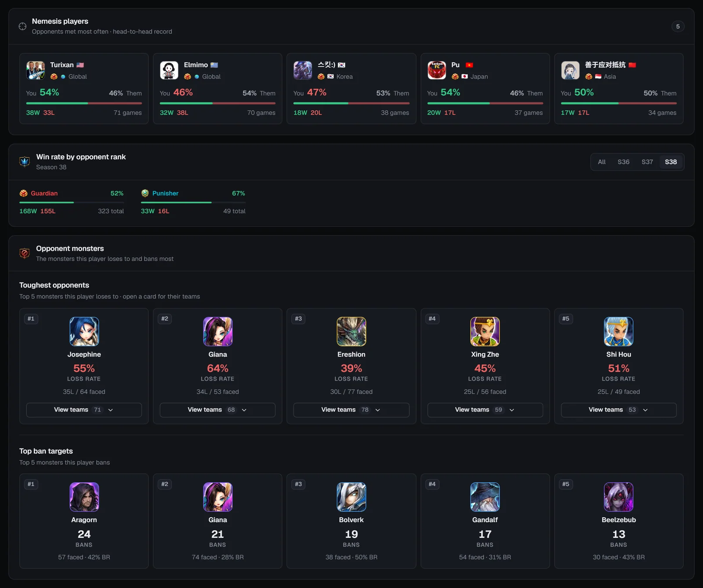Click the Korea region label
This screenshot has width=703, height=588.
[x=344, y=76]
